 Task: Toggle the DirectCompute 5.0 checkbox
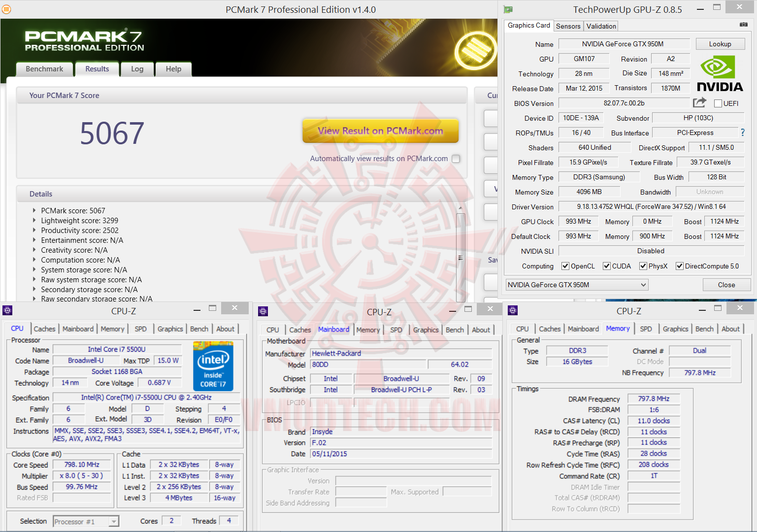click(x=680, y=266)
